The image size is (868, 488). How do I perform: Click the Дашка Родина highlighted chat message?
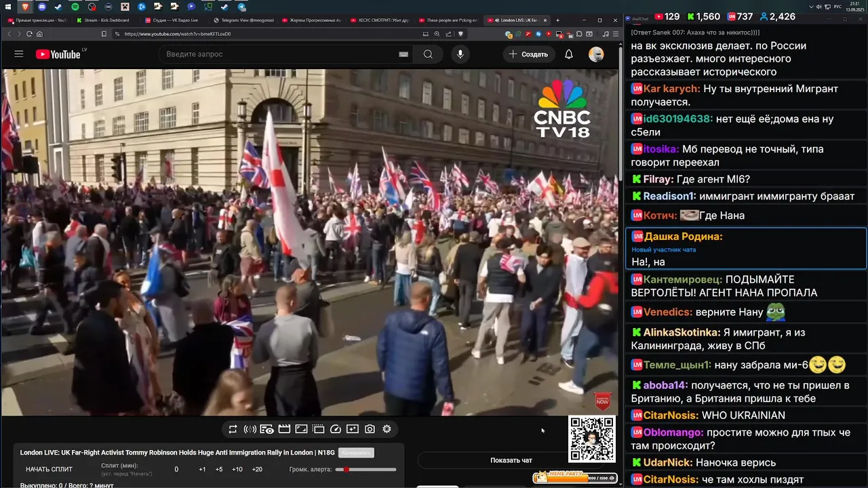(746, 249)
